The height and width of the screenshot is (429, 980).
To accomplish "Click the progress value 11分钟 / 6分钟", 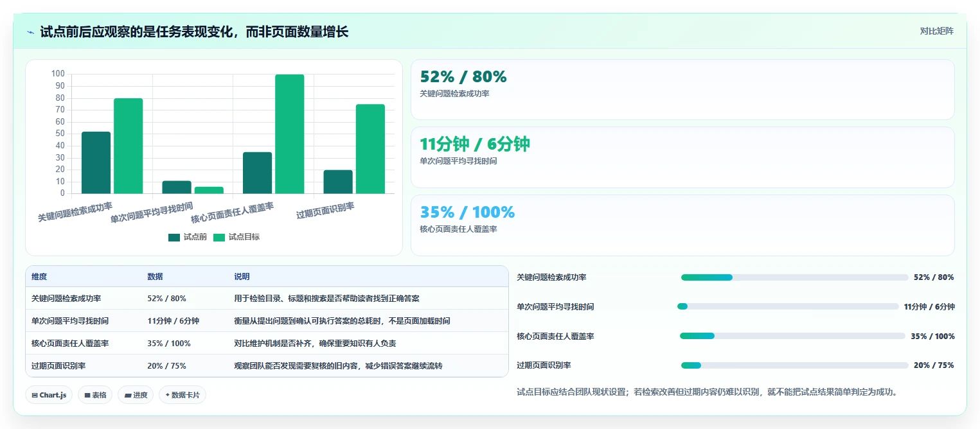I will point(929,306).
